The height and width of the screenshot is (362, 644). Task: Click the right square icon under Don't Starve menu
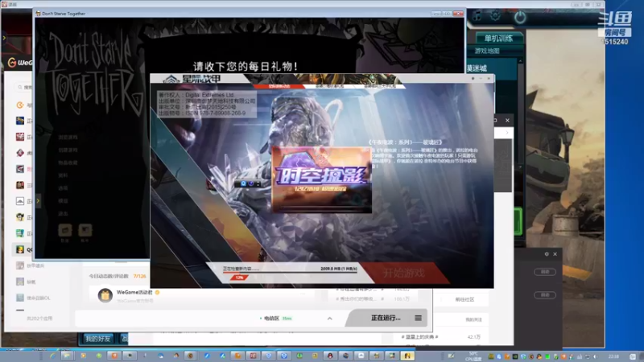click(x=85, y=230)
